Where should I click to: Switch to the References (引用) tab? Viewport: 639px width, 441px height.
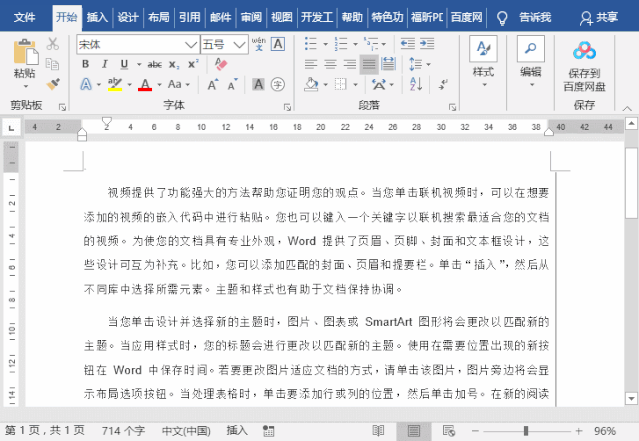[190, 17]
